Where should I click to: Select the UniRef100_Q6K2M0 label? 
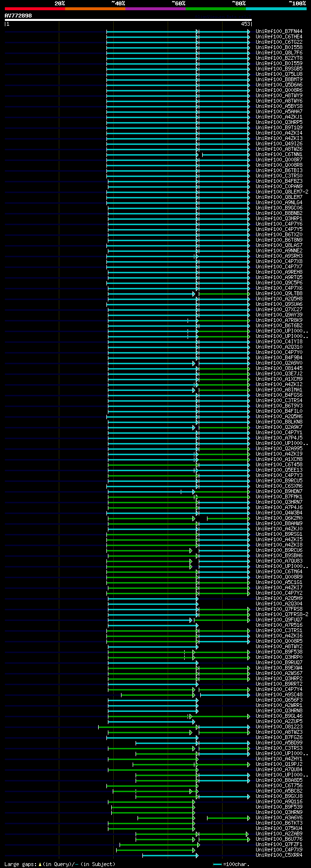279,518
